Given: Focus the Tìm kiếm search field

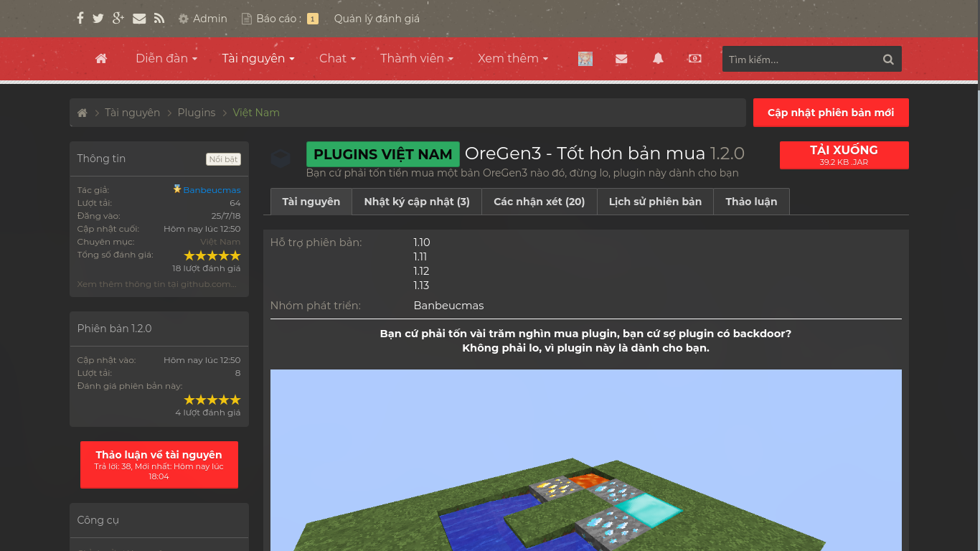Looking at the screenshot, I should (x=798, y=60).
